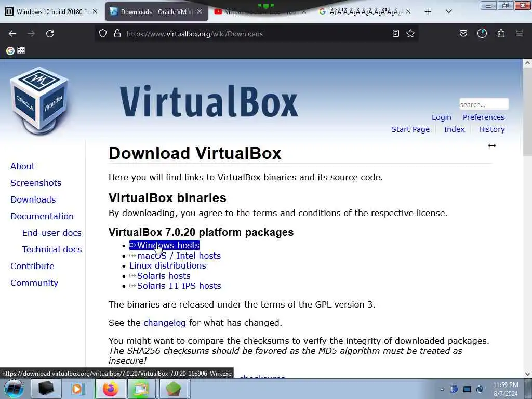Open the Google bookmark in bookmarks bar
532x399 pixels.
(10, 50)
